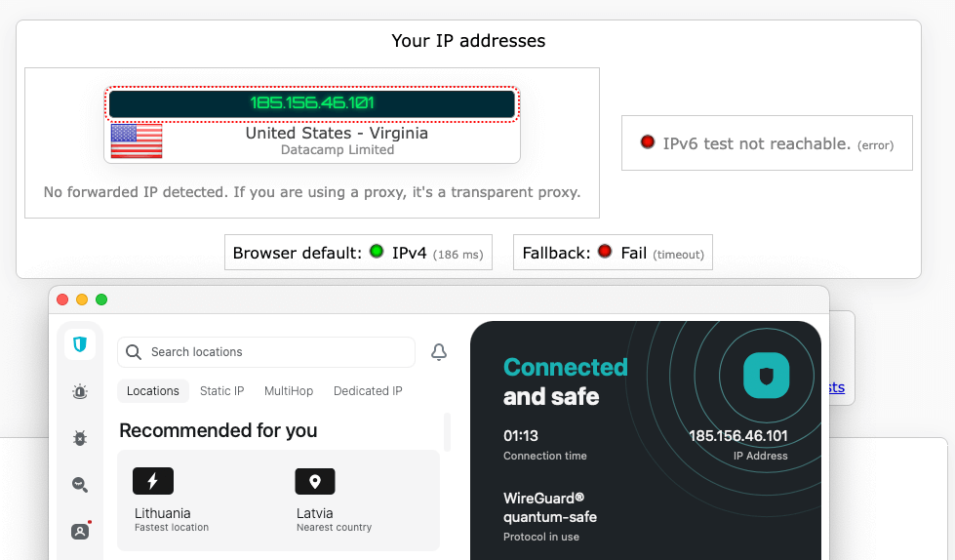Minimize the VPN window with yellow button
The image size is (955, 560).
tap(82, 300)
